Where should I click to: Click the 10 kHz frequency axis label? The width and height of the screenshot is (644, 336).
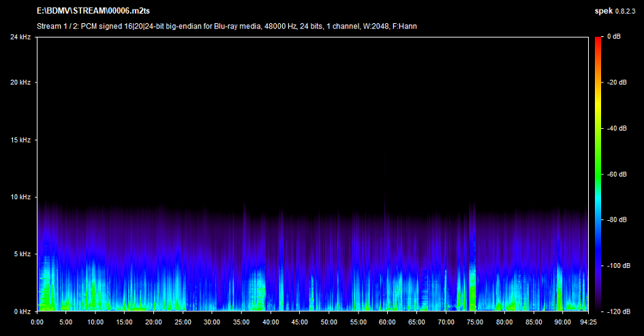(x=19, y=197)
